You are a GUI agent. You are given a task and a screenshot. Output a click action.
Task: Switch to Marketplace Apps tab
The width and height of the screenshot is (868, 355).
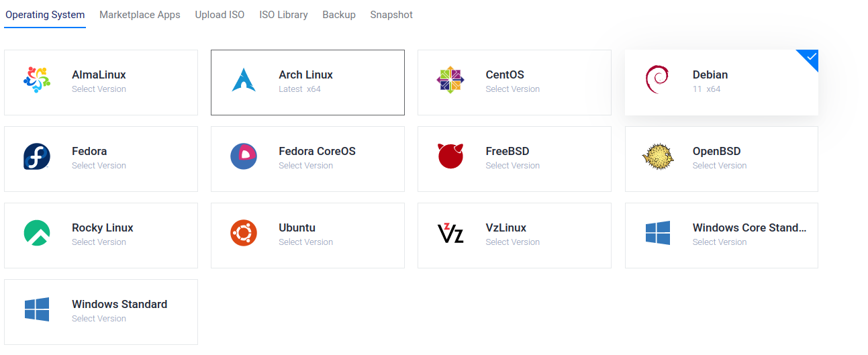pyautogui.click(x=140, y=15)
